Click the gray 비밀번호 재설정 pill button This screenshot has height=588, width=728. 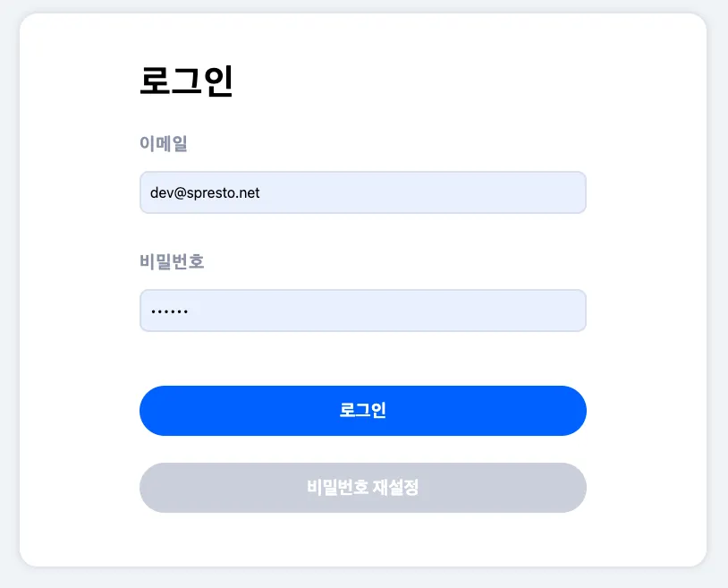362,488
